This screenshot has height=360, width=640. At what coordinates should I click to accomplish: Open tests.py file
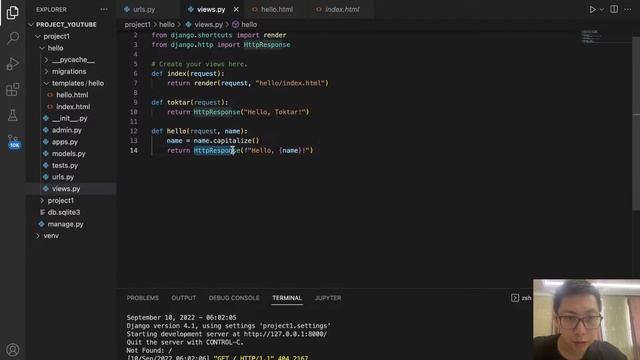(x=64, y=165)
